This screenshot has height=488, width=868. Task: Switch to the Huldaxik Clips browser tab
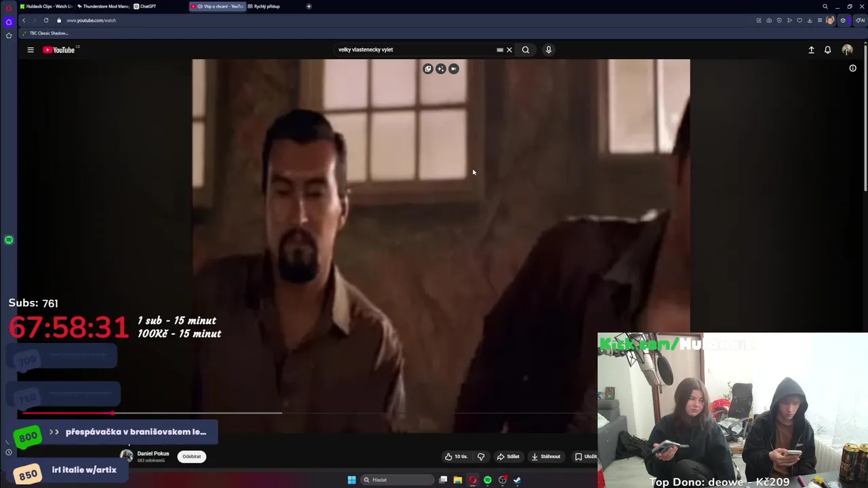(x=46, y=6)
